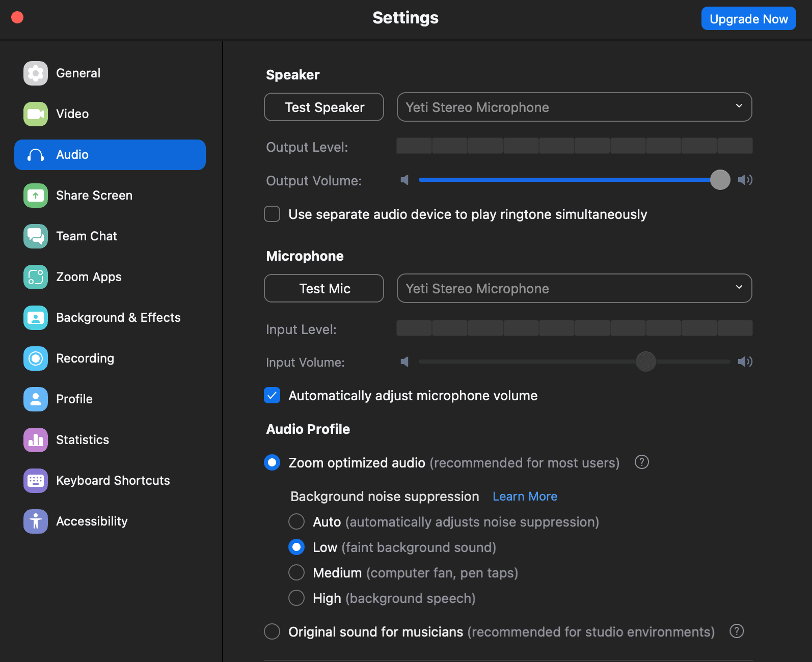Click the Share Screen icon
This screenshot has height=662, width=812.
tap(36, 196)
